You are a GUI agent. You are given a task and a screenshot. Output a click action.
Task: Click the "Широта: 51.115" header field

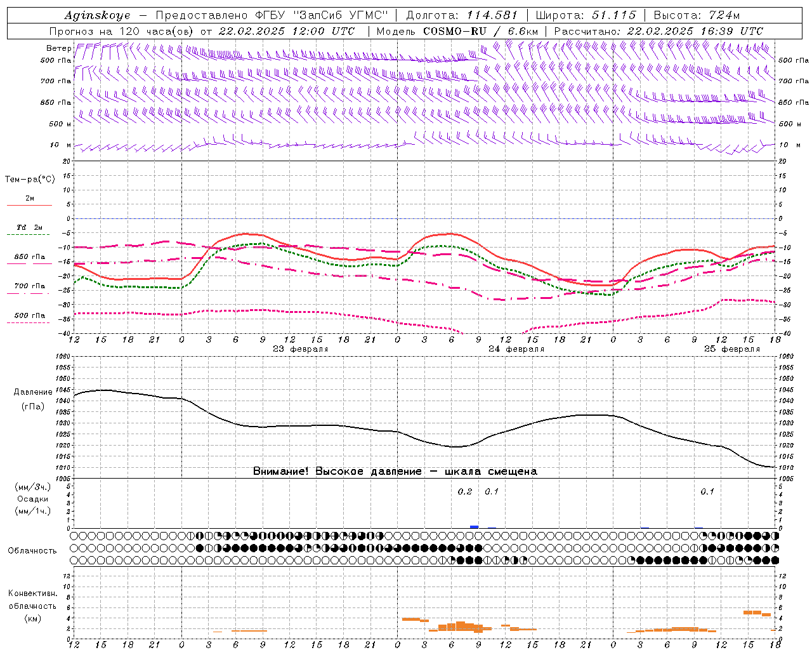(x=586, y=15)
